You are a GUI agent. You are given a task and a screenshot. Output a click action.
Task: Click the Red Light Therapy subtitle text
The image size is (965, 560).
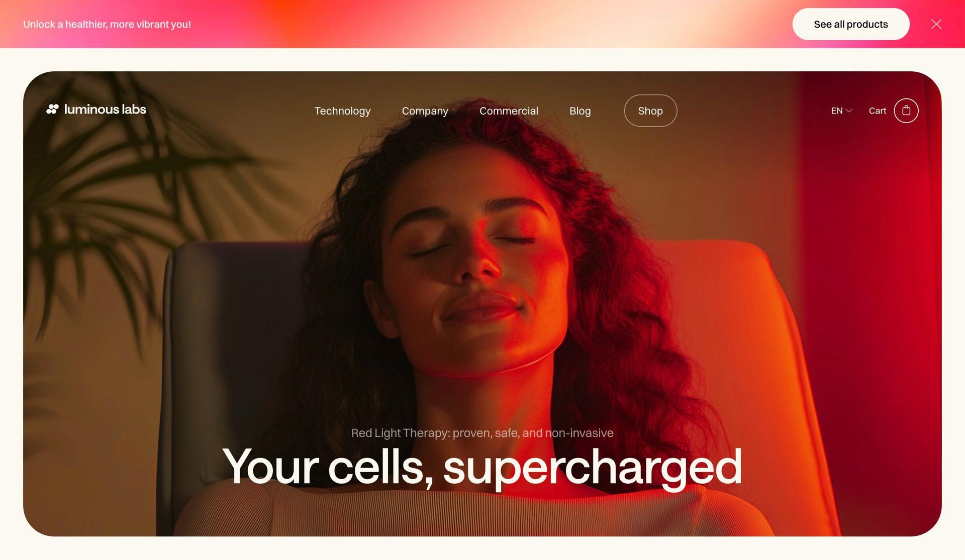482,433
